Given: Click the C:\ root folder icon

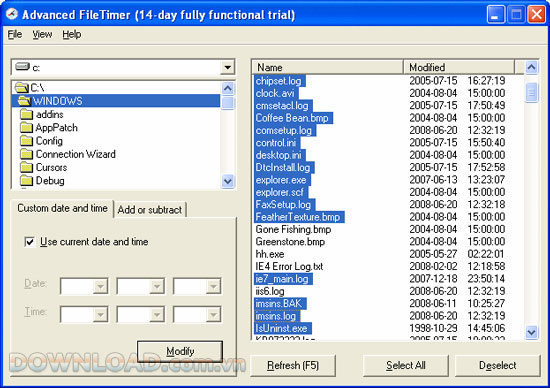Looking at the screenshot, I should [22, 87].
